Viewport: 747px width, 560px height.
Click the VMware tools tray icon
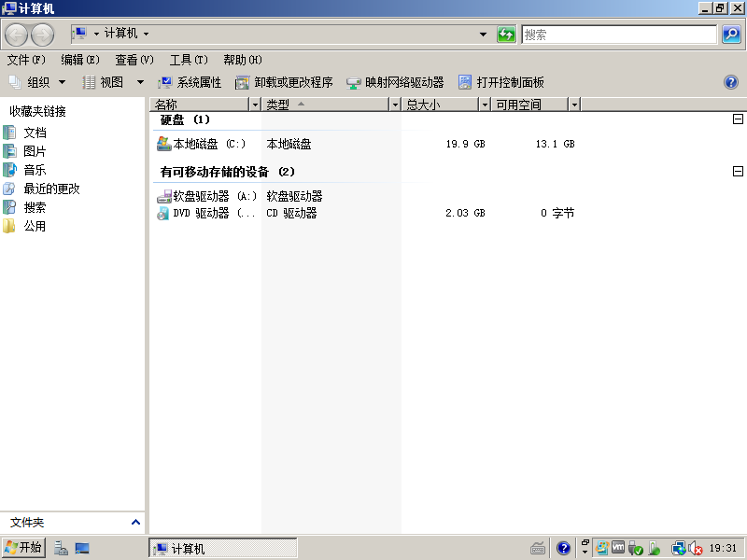pyautogui.click(x=618, y=548)
